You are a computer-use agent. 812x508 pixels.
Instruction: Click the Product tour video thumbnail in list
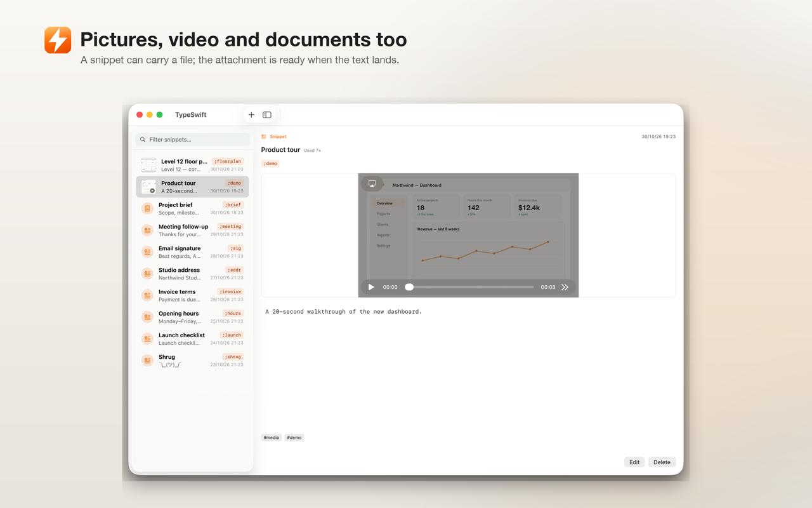[148, 187]
